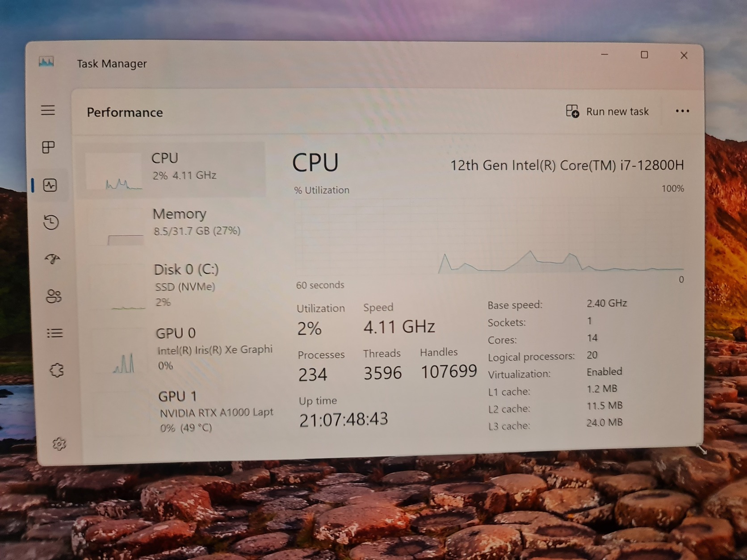Click the Performance page heading

tap(125, 112)
